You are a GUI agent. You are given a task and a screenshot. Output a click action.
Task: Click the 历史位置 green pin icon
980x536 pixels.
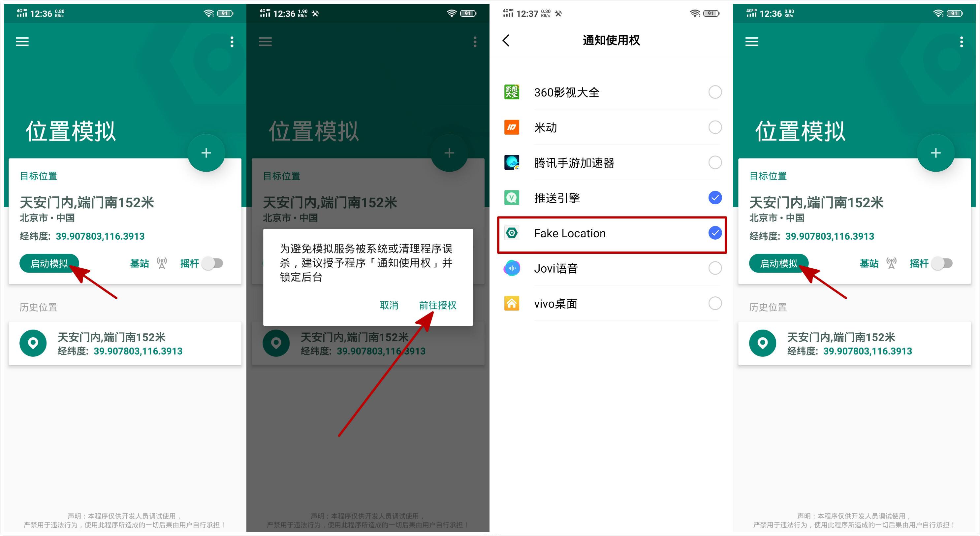(x=32, y=344)
